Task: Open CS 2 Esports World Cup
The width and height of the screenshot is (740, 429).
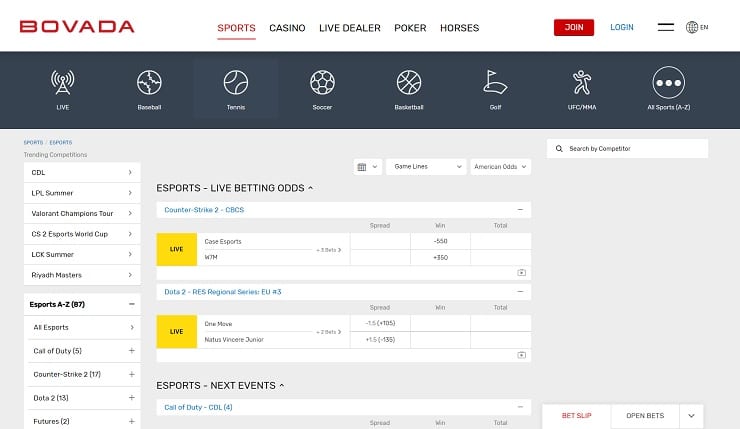Action: point(82,234)
